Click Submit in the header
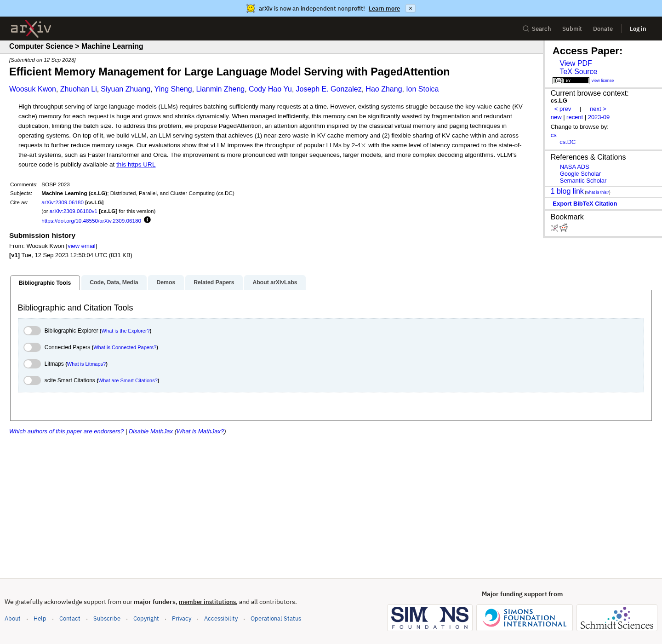This screenshot has height=644, width=662. 572,29
